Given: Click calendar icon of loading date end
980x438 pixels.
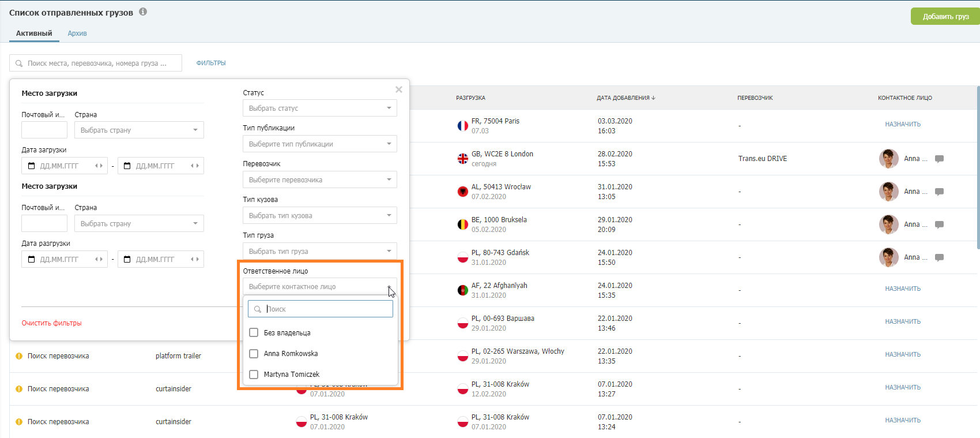Looking at the screenshot, I should [x=127, y=166].
